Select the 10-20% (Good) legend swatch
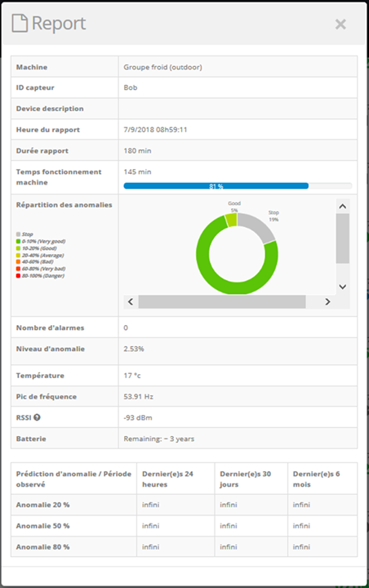 [18, 248]
